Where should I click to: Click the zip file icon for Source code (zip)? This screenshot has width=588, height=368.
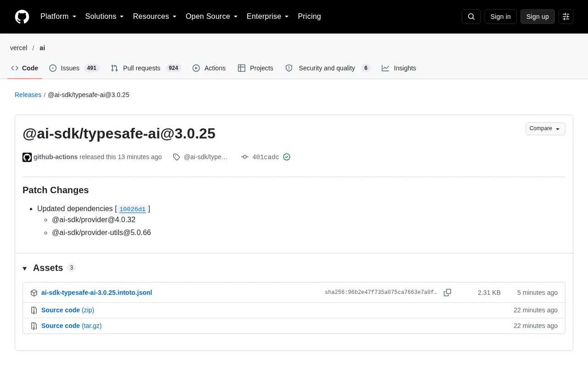(34, 310)
